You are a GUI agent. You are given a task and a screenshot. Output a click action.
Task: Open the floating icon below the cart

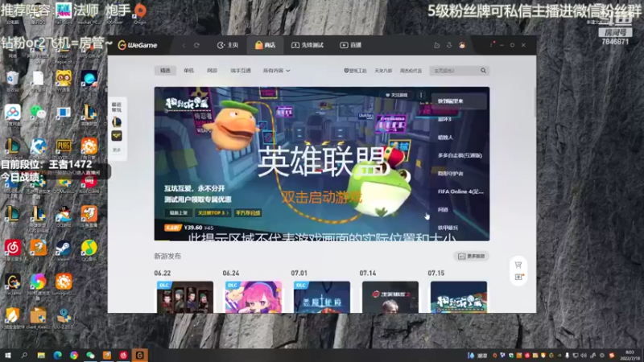point(518,278)
